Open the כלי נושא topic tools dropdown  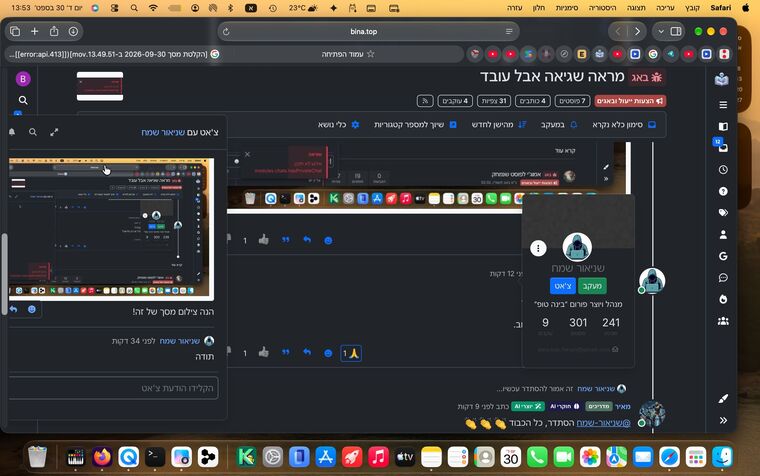pyautogui.click(x=338, y=125)
